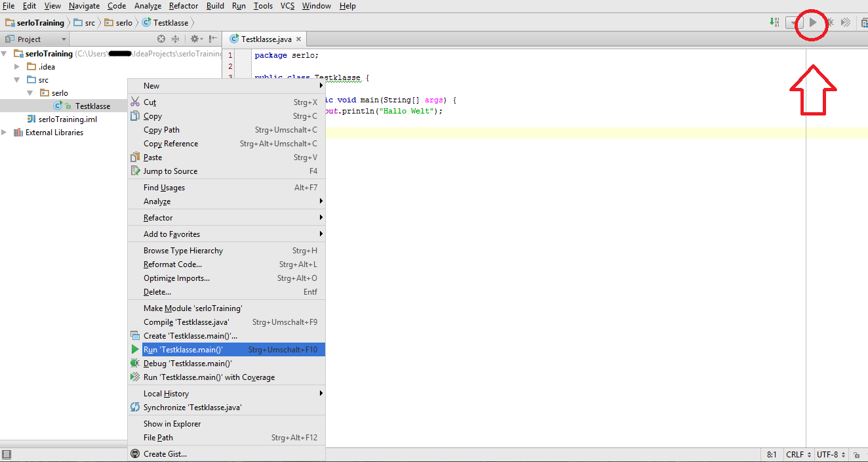This screenshot has width=868, height=462.
Task: Click the Project Structure icon at the toolbar edge
Action: point(865,22)
